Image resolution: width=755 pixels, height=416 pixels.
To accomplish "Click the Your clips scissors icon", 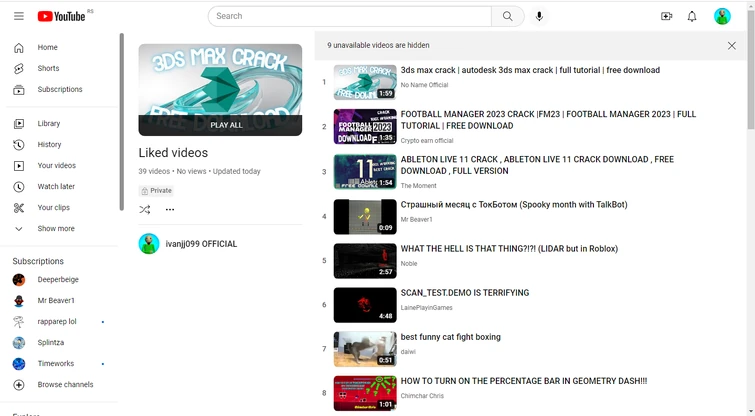I will 19,208.
